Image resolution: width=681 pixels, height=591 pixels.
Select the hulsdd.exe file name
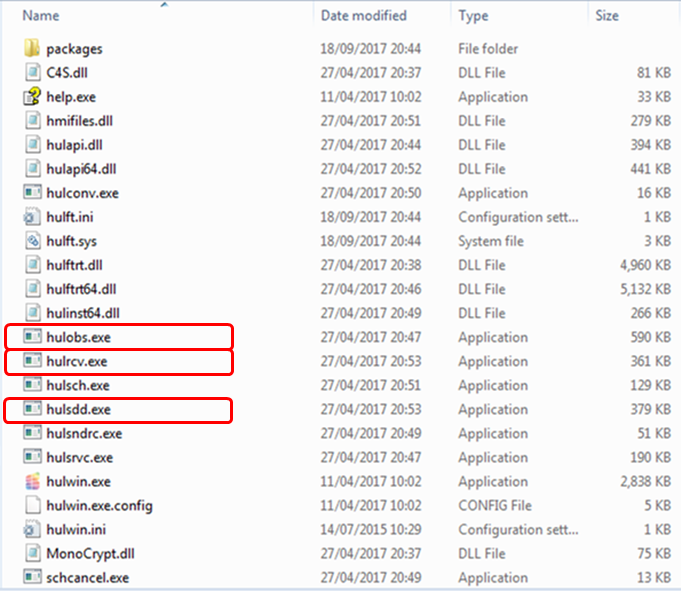click(x=78, y=409)
